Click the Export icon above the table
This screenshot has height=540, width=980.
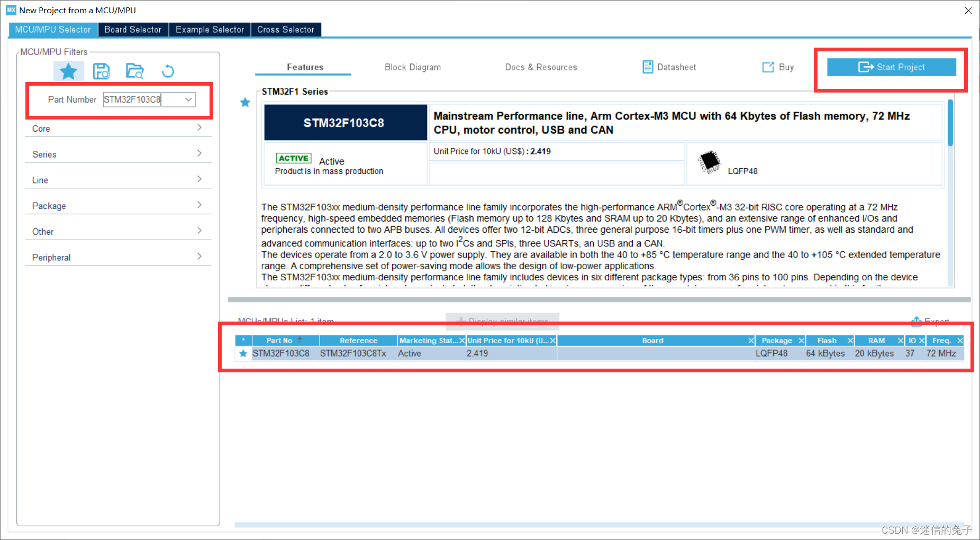[917, 321]
